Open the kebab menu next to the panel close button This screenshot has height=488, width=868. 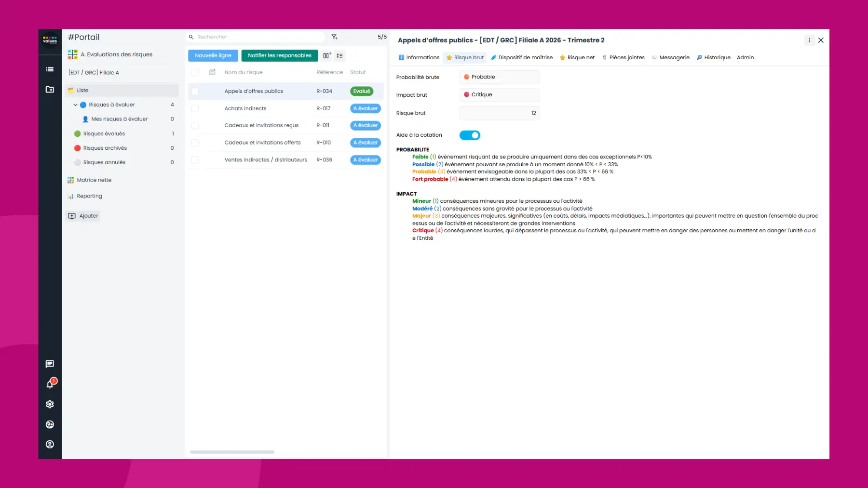[x=809, y=40]
